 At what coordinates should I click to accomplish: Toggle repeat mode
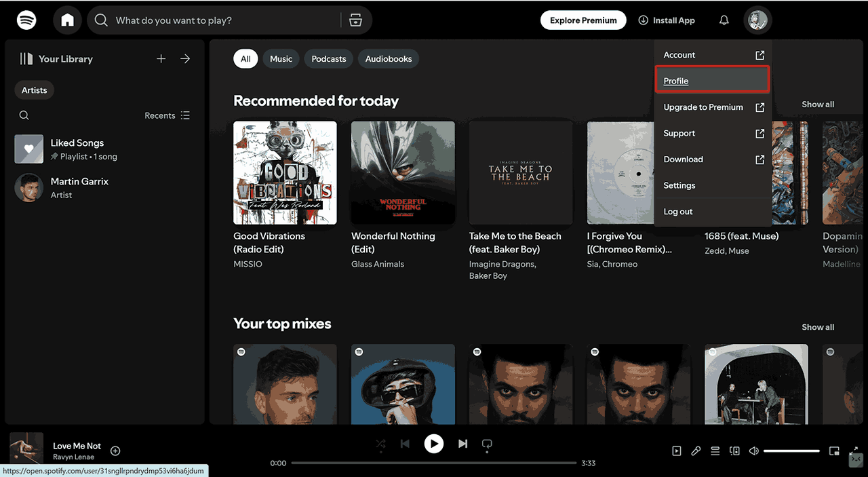pyautogui.click(x=487, y=444)
